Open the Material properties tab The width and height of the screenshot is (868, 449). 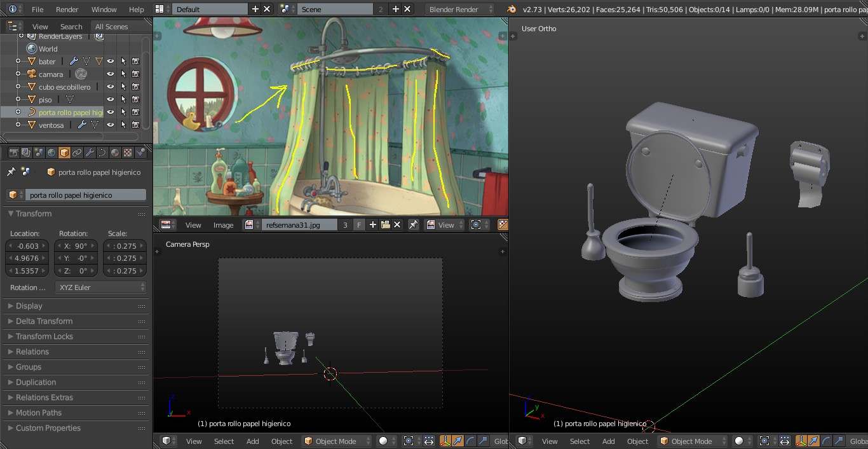pos(115,153)
